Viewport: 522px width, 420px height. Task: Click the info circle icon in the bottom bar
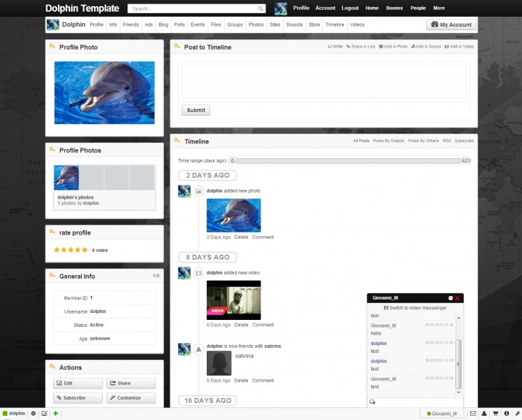507,413
